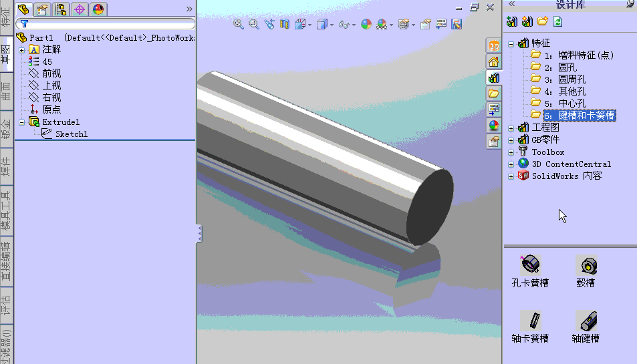The width and height of the screenshot is (637, 364).
Task: Click Create New Folder icon
Action: 543,21
